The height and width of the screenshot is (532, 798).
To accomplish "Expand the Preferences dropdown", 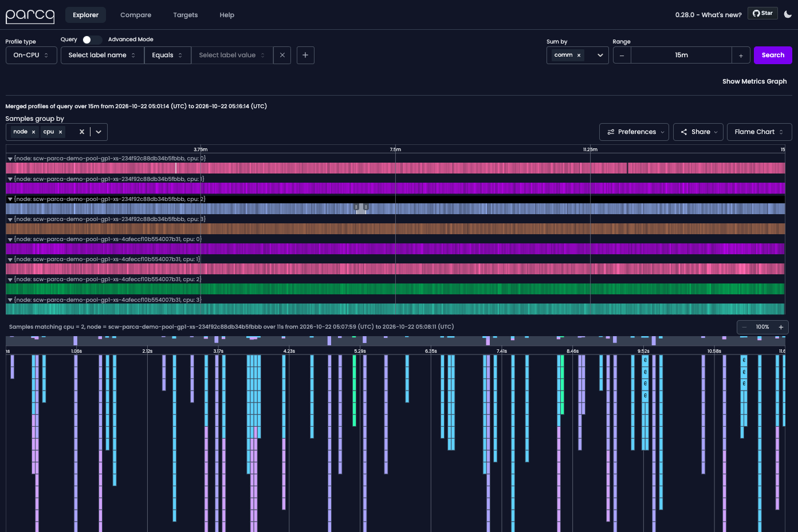I will pos(634,132).
